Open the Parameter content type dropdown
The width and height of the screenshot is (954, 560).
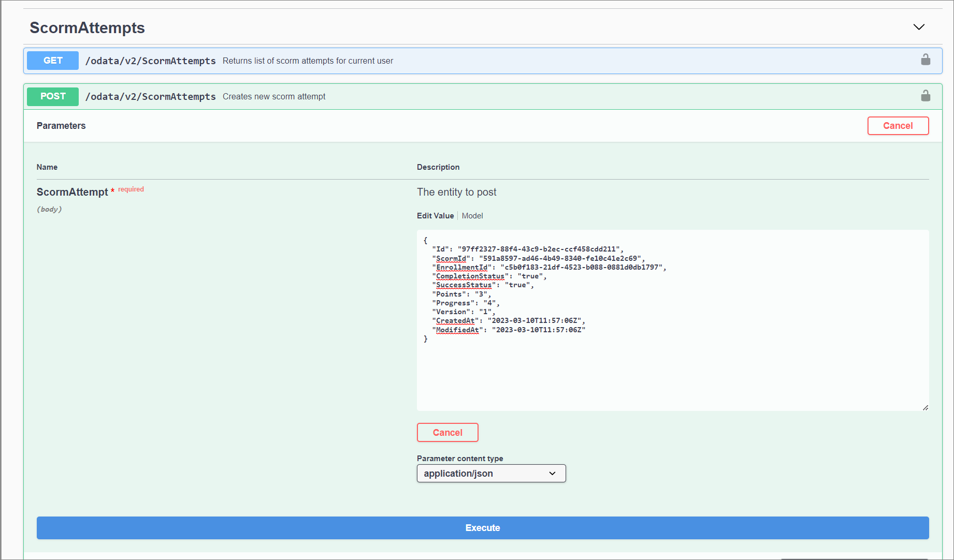491,474
